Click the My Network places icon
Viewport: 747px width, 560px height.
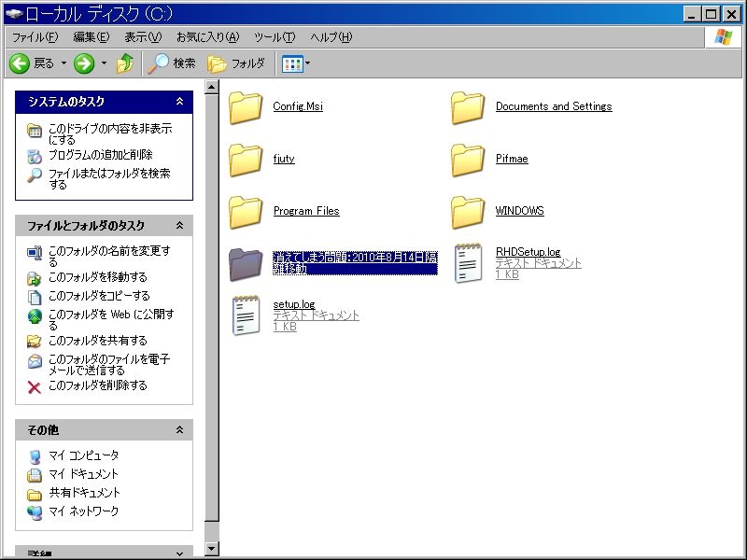pyautogui.click(x=35, y=512)
